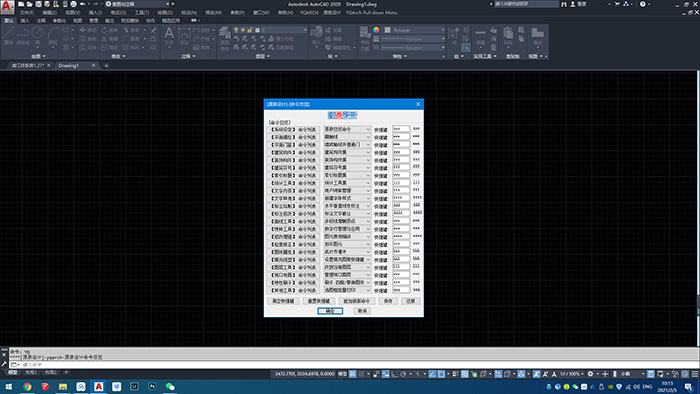Image resolution: width=700 pixels, height=394 pixels.
Task: Click the Plot printer icon in quick access toolbar
Action: pos(74,4)
